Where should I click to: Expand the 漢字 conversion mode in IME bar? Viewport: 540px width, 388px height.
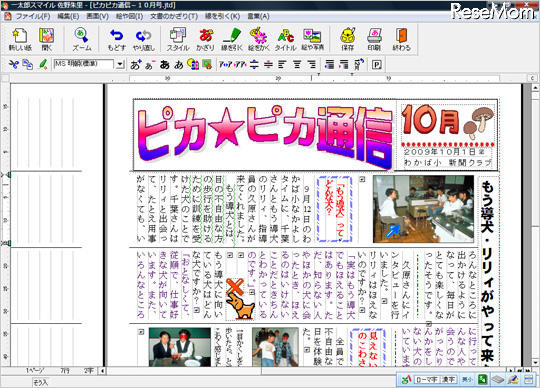point(449,379)
